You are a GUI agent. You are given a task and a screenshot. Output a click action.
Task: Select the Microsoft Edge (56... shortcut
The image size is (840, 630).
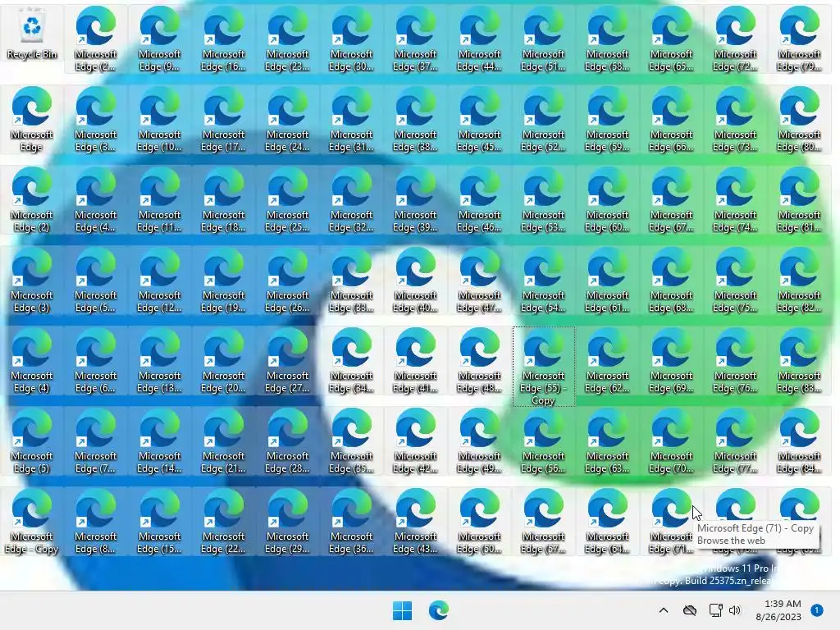[544, 441]
